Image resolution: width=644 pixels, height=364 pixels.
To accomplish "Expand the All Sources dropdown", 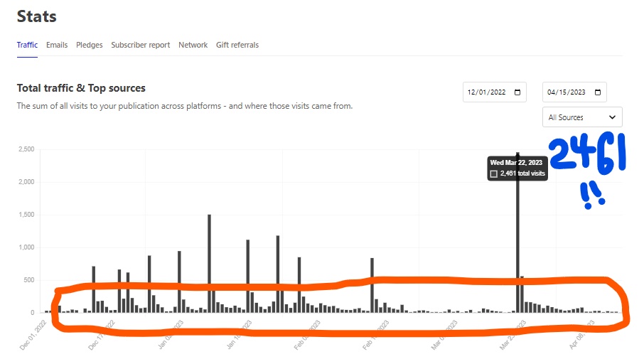I will [582, 117].
